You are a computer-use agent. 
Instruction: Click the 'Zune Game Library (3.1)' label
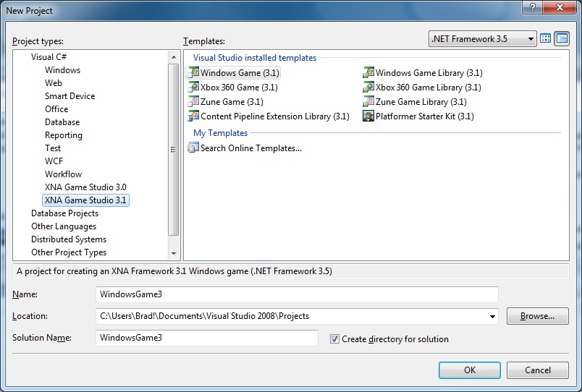[421, 101]
